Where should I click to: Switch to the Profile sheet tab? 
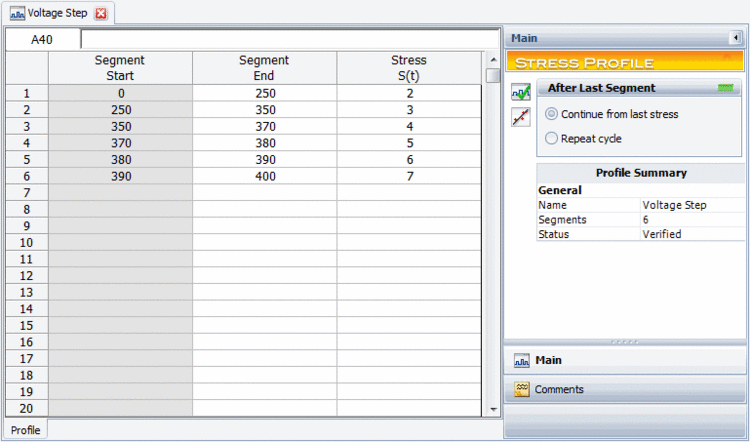tap(26, 430)
